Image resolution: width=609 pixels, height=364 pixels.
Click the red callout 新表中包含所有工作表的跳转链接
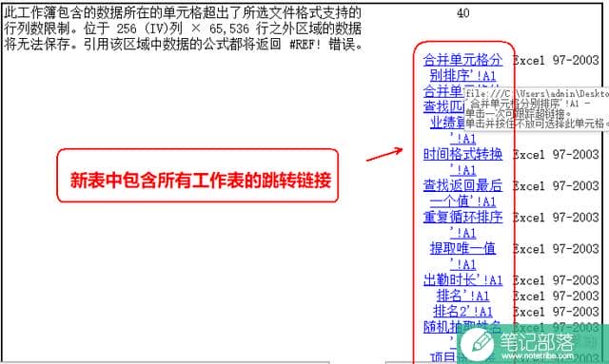pyautogui.click(x=197, y=176)
